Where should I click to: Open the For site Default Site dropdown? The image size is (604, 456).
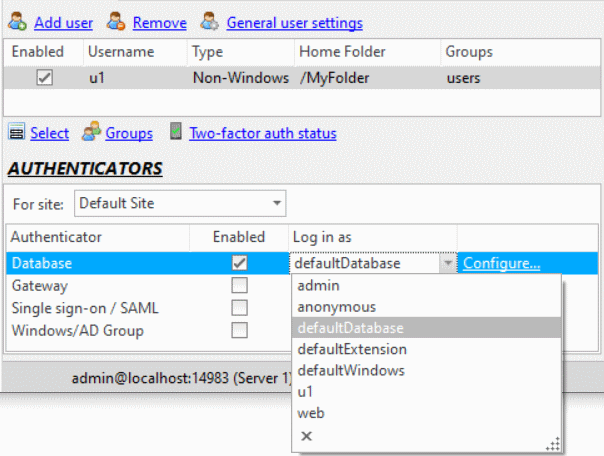tap(180, 204)
